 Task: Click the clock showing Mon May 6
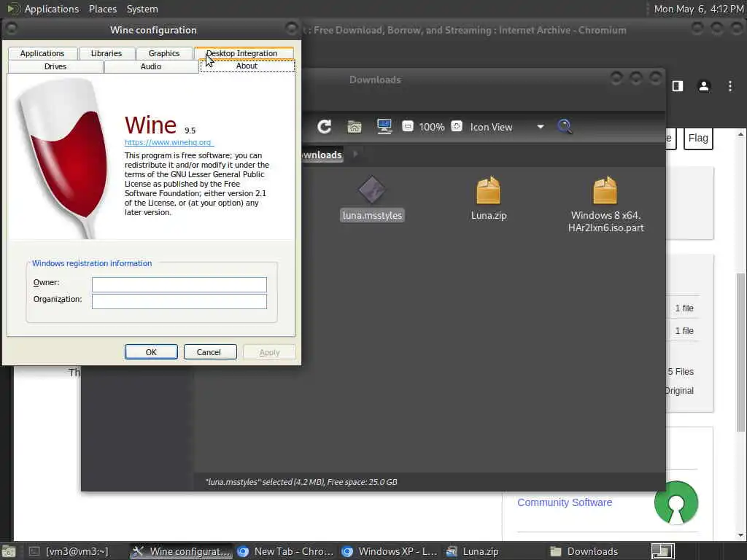698,9
